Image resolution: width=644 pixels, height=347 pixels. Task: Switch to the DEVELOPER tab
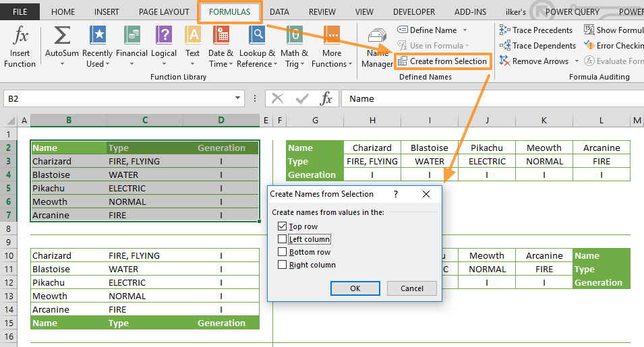(x=414, y=12)
